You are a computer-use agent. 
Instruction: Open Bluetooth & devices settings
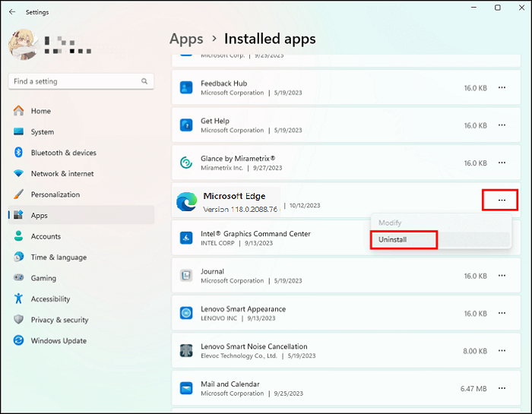tap(63, 153)
